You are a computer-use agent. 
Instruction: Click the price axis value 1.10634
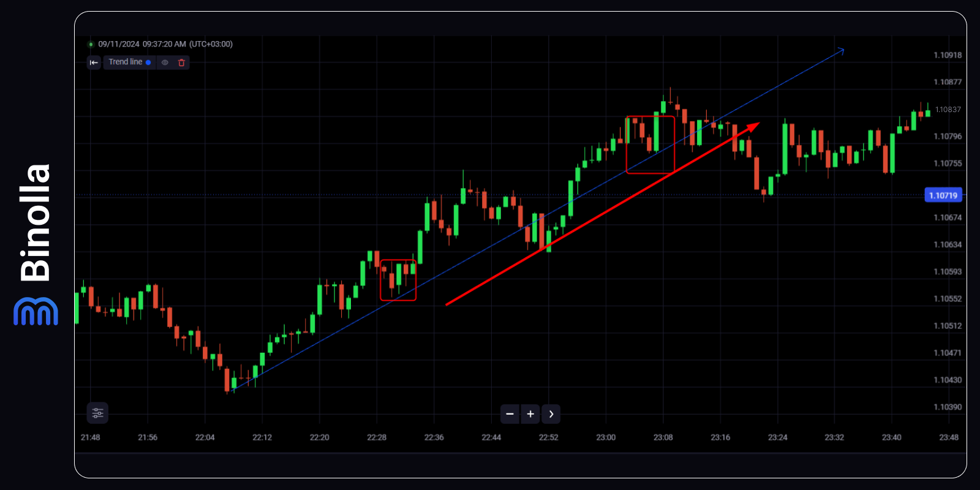click(x=948, y=244)
